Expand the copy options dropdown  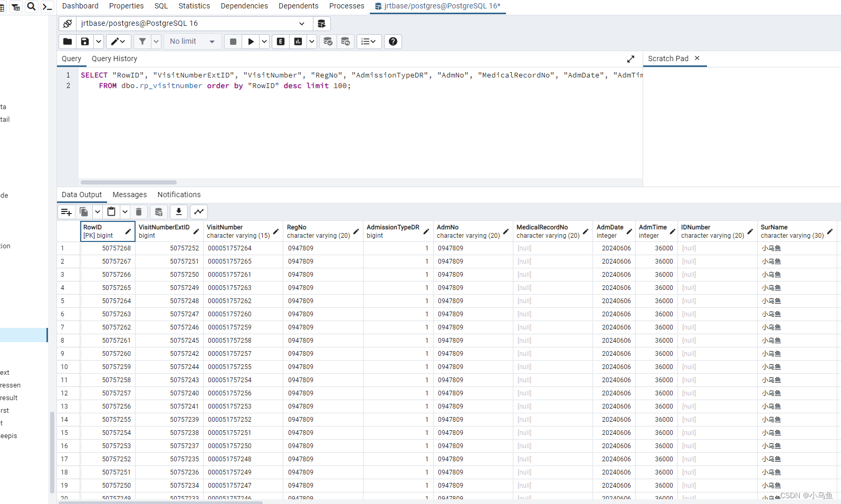[x=98, y=212]
